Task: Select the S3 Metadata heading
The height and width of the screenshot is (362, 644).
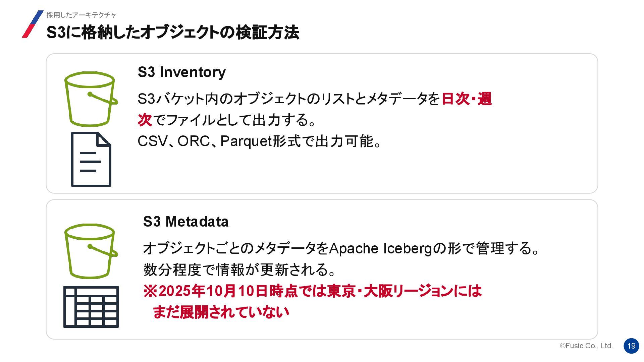Action: coord(185,222)
